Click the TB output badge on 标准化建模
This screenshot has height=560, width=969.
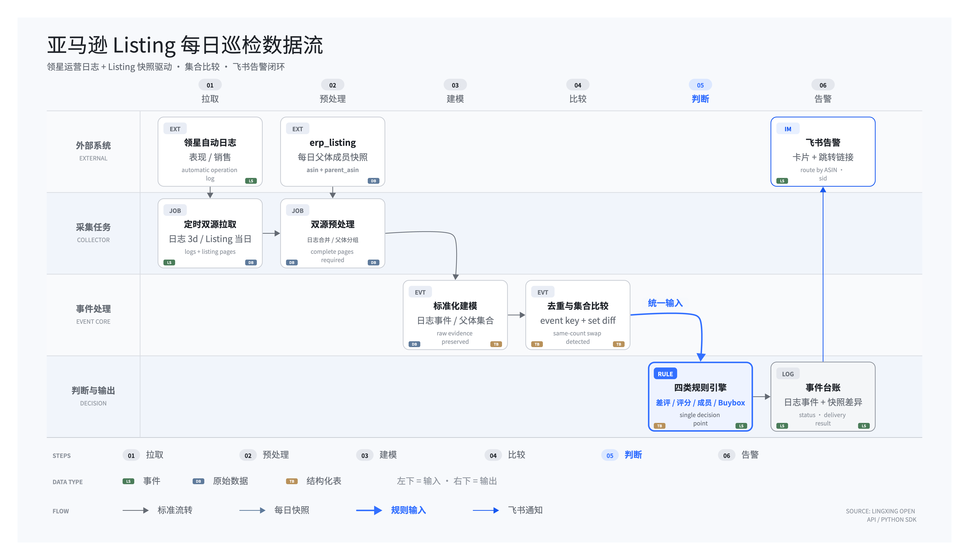pyautogui.click(x=496, y=344)
